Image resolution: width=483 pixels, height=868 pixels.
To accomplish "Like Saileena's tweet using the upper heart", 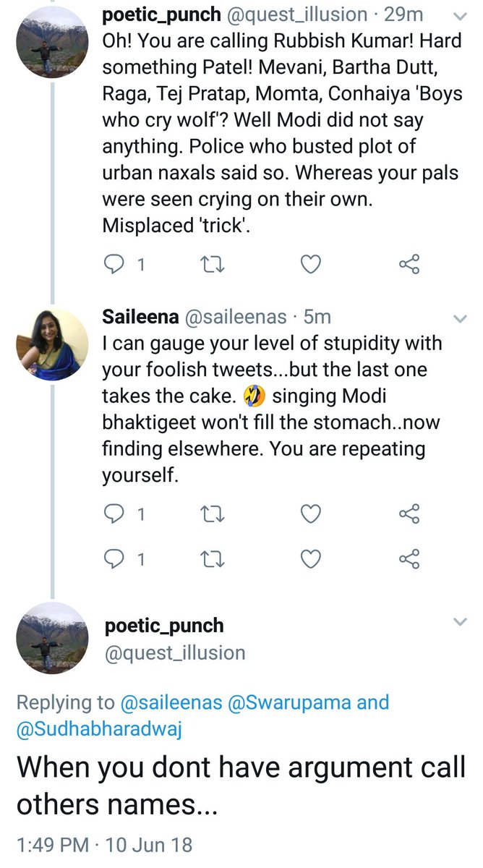I will [x=310, y=514].
